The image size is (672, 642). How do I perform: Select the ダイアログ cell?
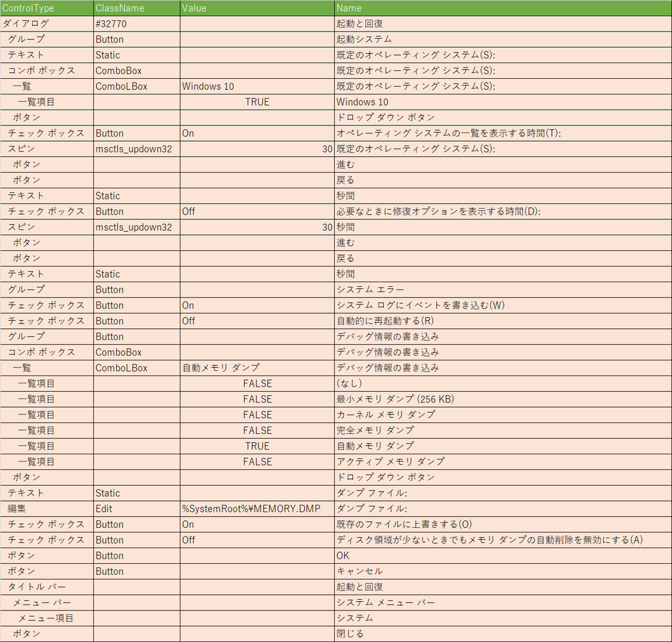click(47, 24)
